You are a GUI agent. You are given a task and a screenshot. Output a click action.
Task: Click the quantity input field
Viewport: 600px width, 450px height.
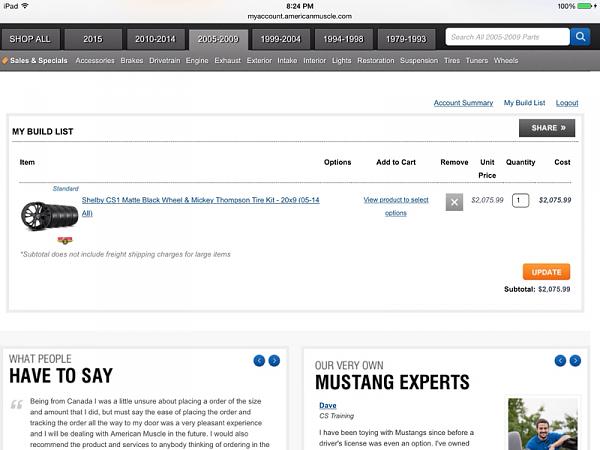(520, 200)
